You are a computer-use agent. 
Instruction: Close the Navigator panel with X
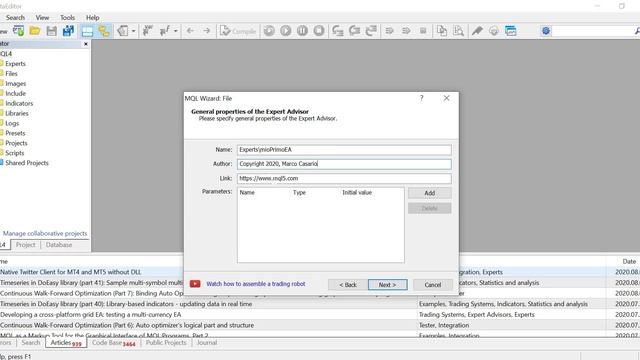(86, 44)
